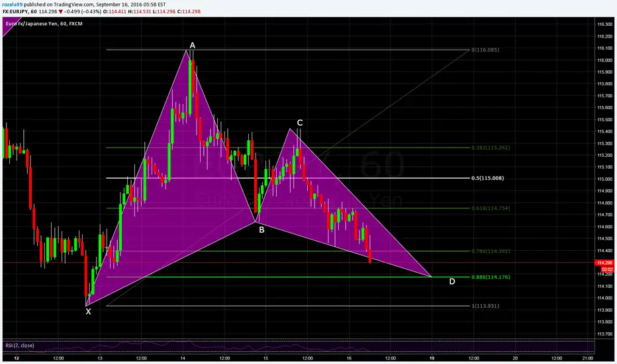Click date 14 on the time axis

coord(183,358)
